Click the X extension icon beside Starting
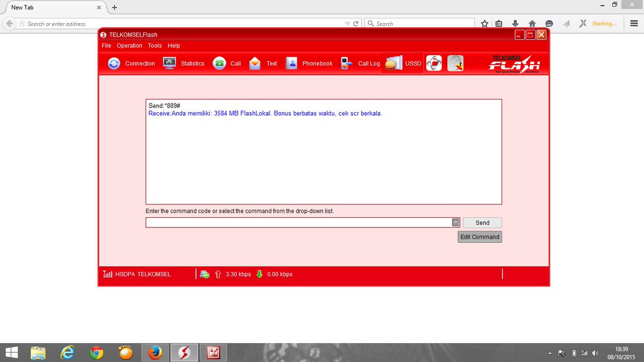This screenshot has width=644, height=362. (583, 24)
